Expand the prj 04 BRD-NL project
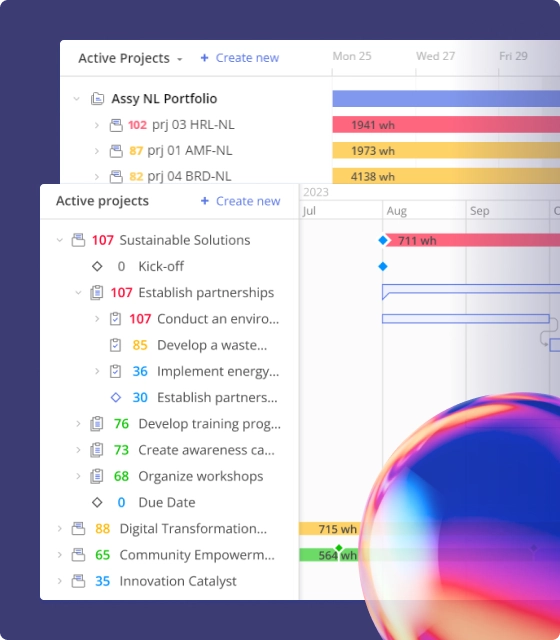560x640 pixels. [x=97, y=177]
